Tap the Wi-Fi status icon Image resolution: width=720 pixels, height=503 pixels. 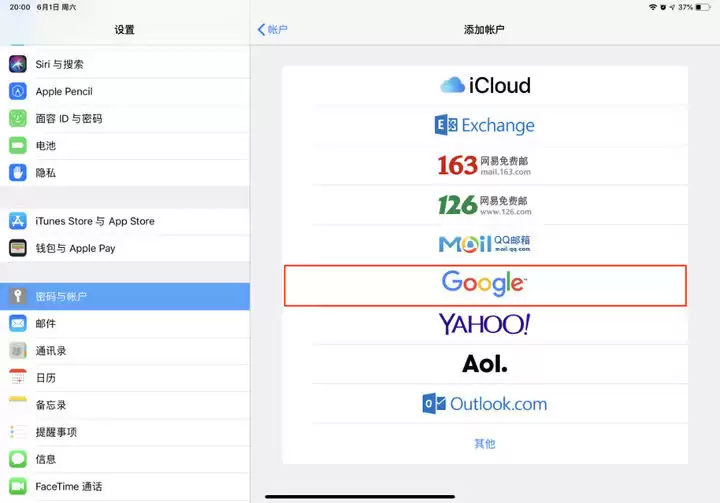pyautogui.click(x=652, y=7)
